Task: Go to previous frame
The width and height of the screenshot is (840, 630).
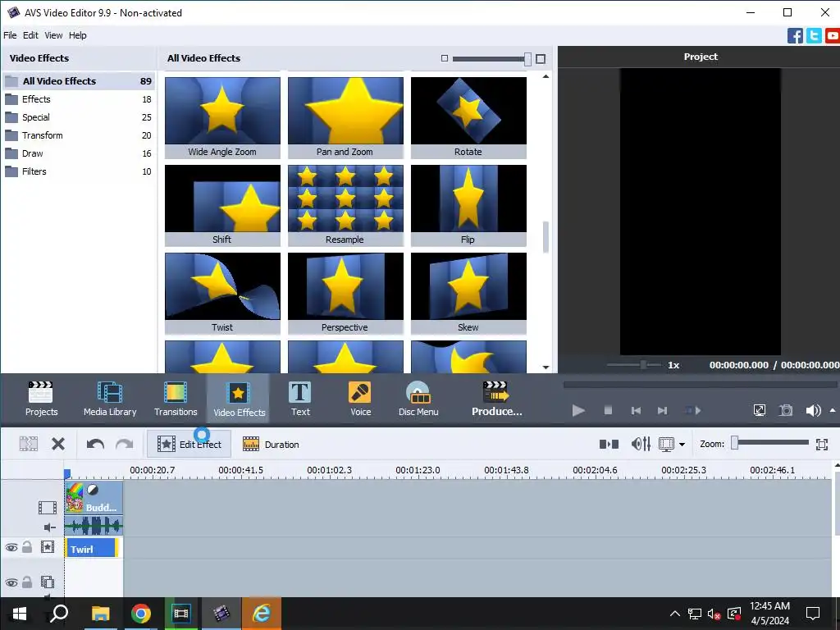Action: coord(636,411)
